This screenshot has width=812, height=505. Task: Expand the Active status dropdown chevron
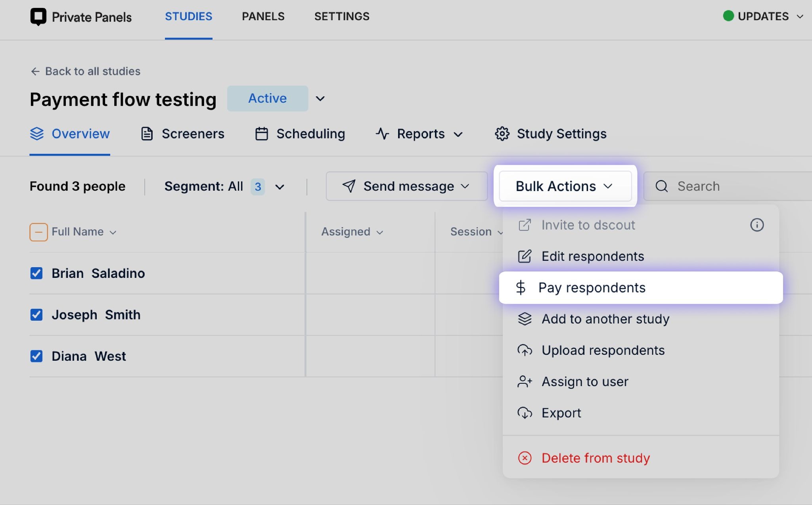point(320,99)
